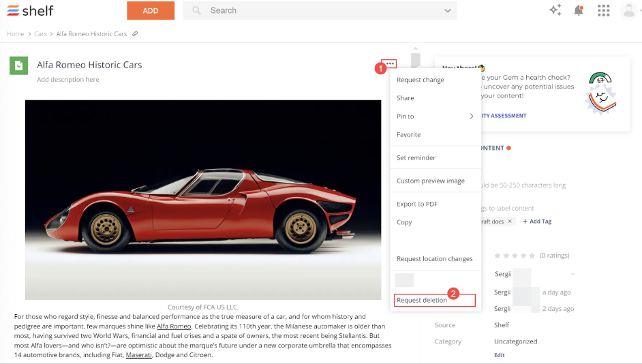
Task: Expand the Pin to submenu arrow
Action: (x=471, y=117)
